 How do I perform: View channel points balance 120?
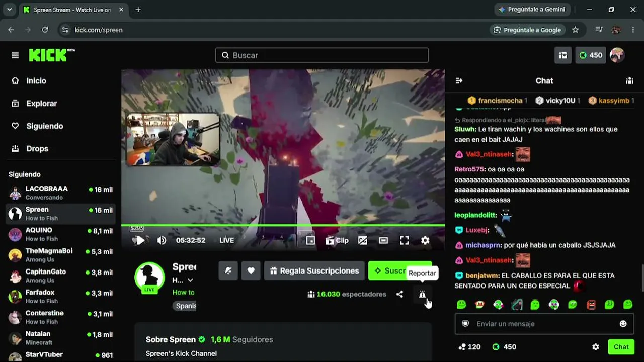tap(469, 347)
